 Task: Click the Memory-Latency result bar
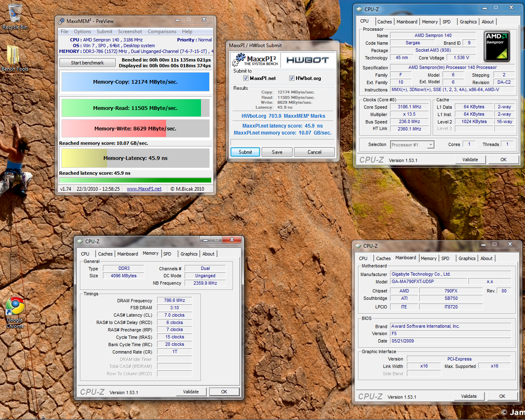(135, 158)
